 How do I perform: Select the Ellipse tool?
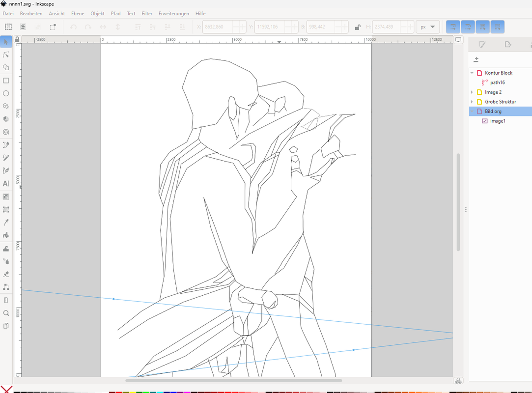click(x=6, y=93)
